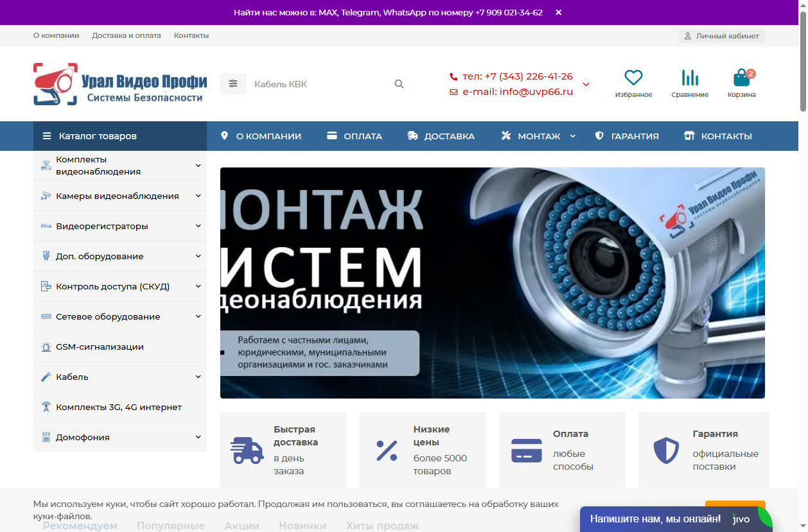Click 'Низкие цены' heading text
The image size is (808, 532).
tap(432, 436)
